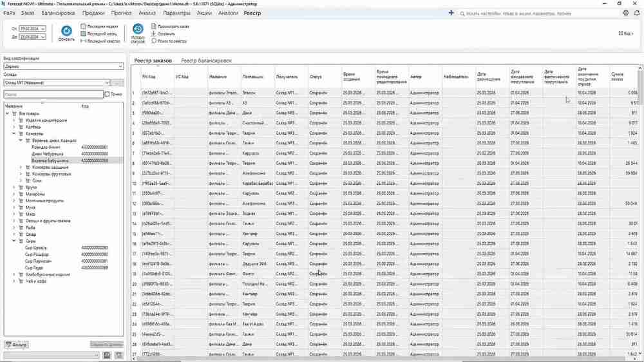Open the До end date dropdown
644x362 pixels.
pyautogui.click(x=43, y=37)
